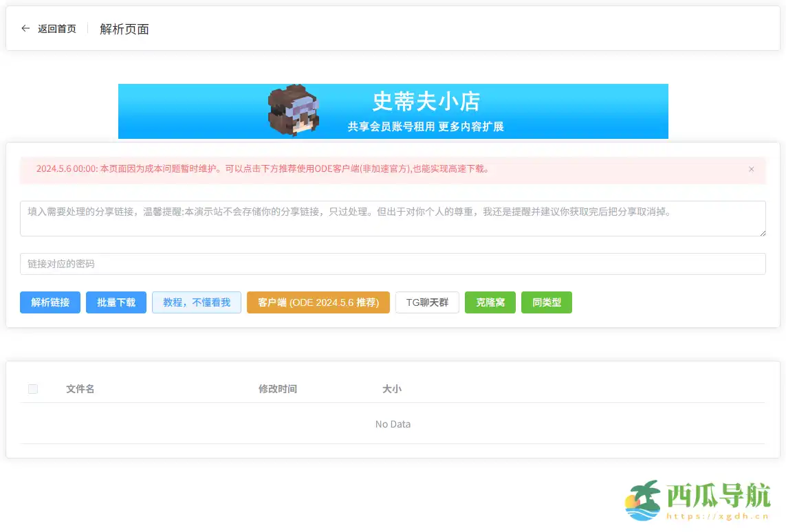Visit the 克隆窝 green button

(490, 302)
